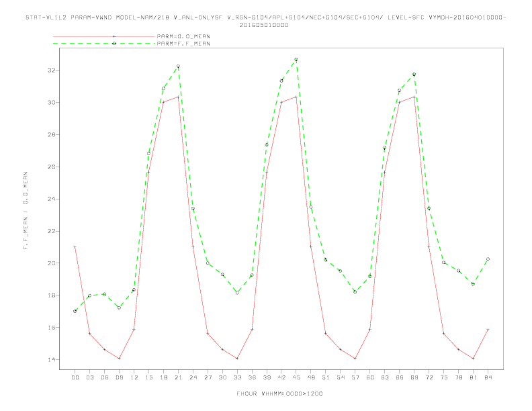Click x-axis tick label 57

(355, 377)
